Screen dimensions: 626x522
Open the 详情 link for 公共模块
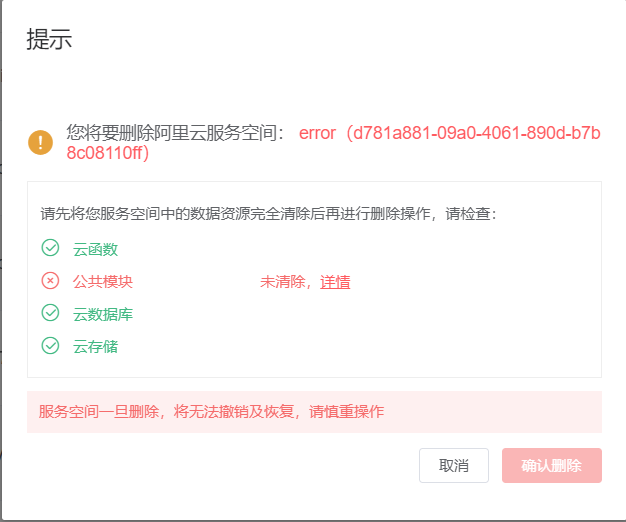335,282
